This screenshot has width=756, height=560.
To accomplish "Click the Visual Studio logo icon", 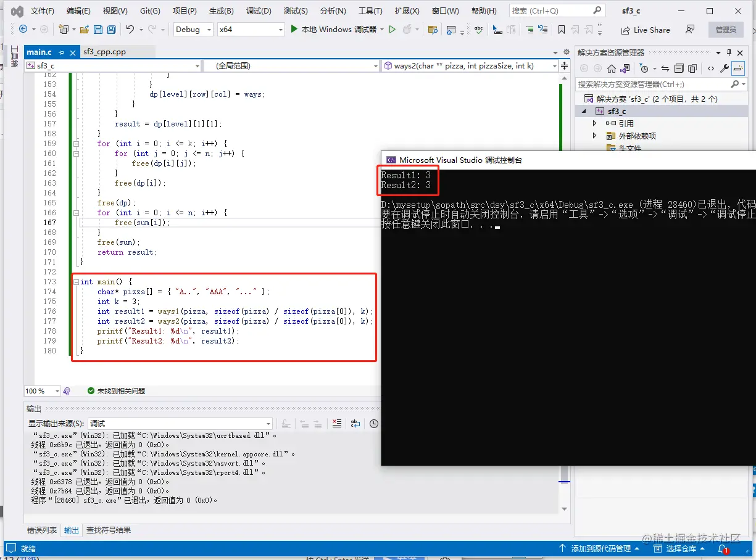I will coord(17,11).
